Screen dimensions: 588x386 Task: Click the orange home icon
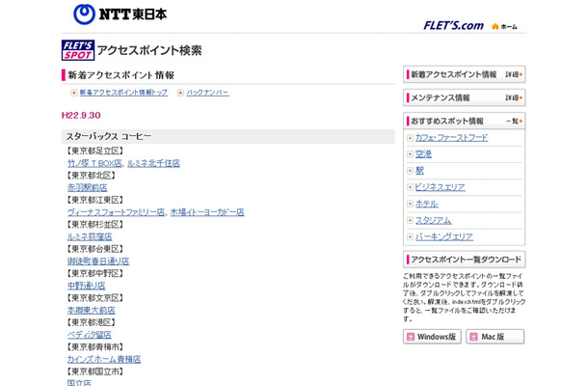495,26
